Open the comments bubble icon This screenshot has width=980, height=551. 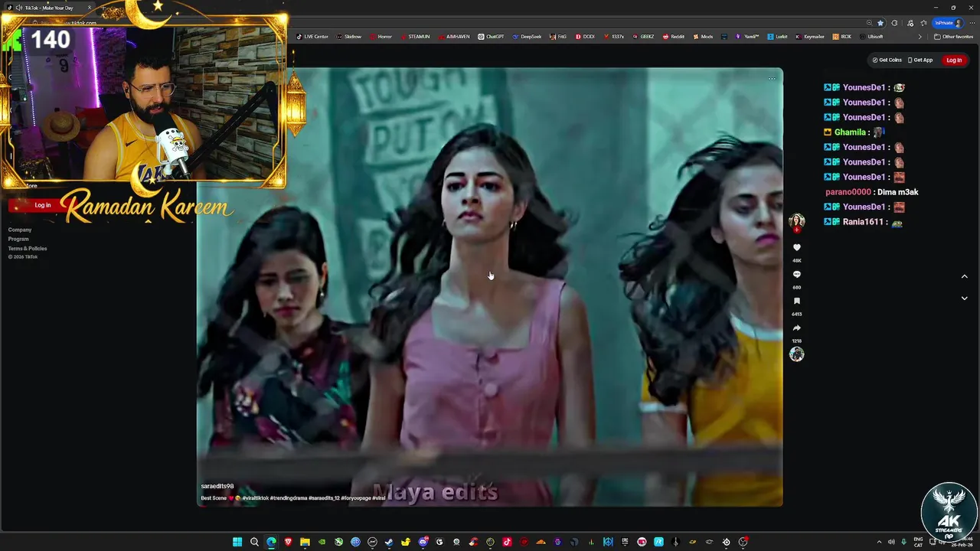click(x=796, y=275)
